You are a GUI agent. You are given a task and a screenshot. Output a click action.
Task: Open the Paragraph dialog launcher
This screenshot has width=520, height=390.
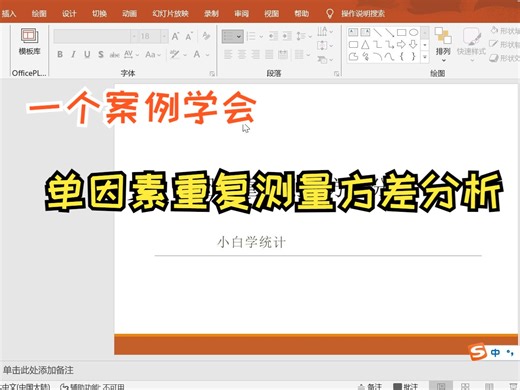(x=337, y=74)
